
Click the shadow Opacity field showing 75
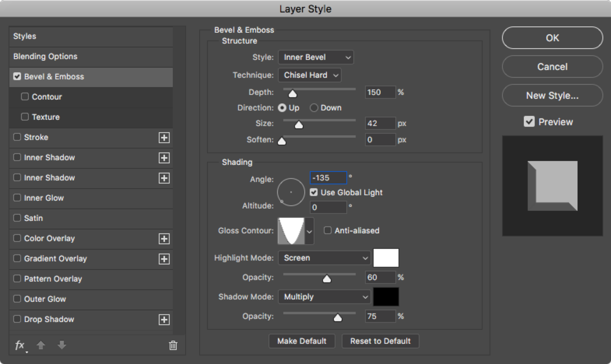pyautogui.click(x=380, y=316)
